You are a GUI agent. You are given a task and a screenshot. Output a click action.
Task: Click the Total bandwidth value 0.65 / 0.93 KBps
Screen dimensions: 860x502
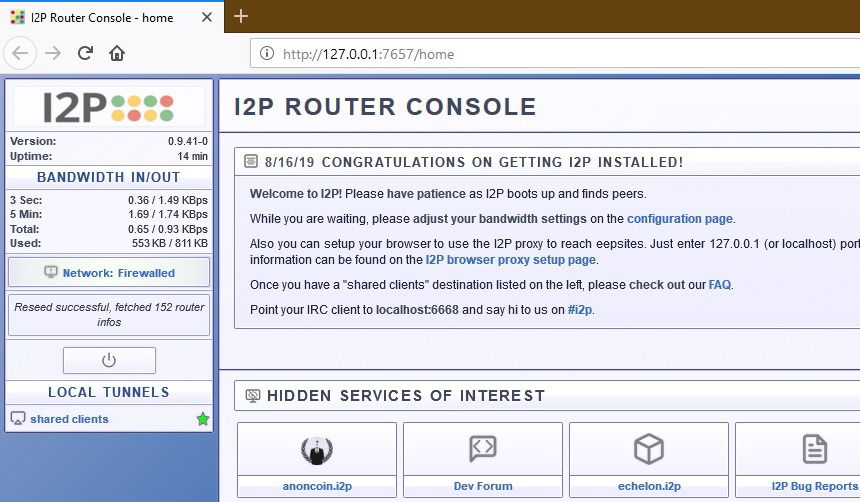click(168, 229)
